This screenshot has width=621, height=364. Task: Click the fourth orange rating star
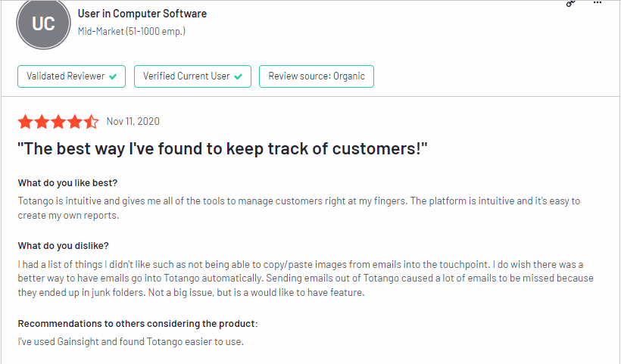tap(75, 122)
